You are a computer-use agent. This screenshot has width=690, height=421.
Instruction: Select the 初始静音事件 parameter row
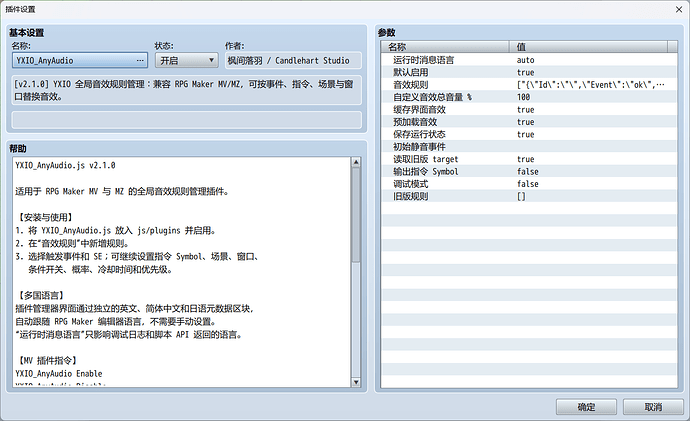[x=529, y=146]
